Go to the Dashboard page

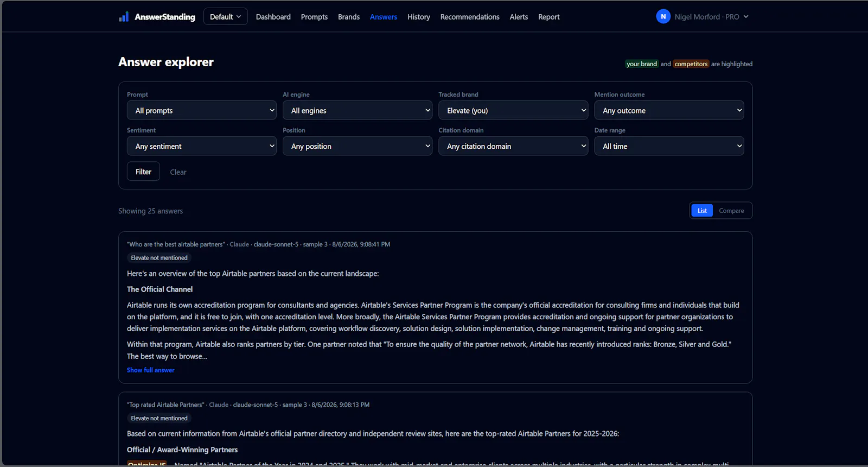pyautogui.click(x=273, y=17)
